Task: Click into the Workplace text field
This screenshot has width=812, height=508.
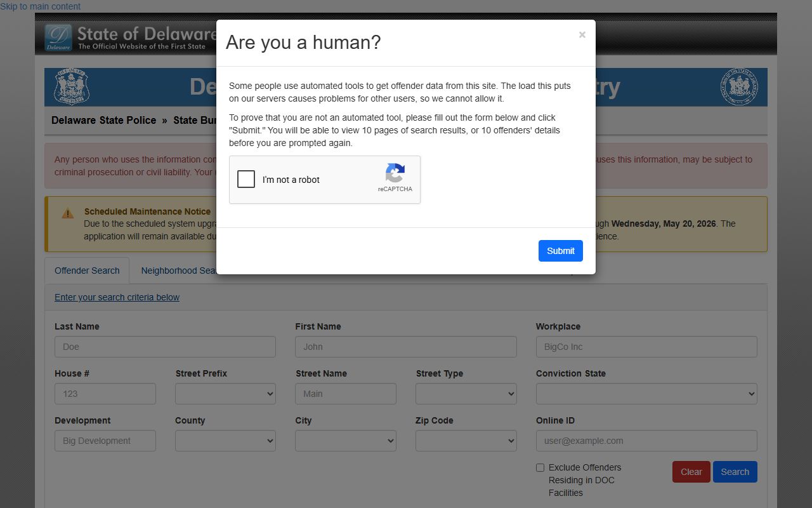Action: pyautogui.click(x=646, y=347)
